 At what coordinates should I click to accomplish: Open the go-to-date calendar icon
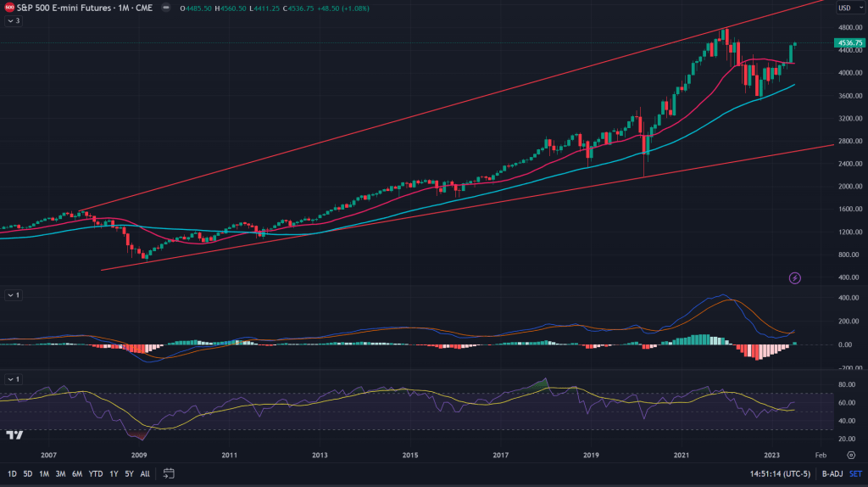[169, 473]
